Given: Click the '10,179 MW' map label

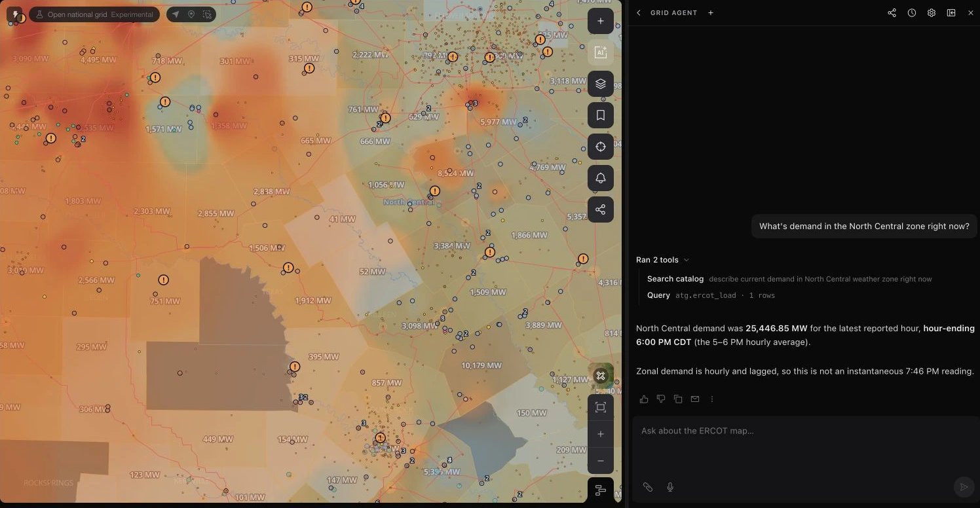Looking at the screenshot, I should click(481, 365).
